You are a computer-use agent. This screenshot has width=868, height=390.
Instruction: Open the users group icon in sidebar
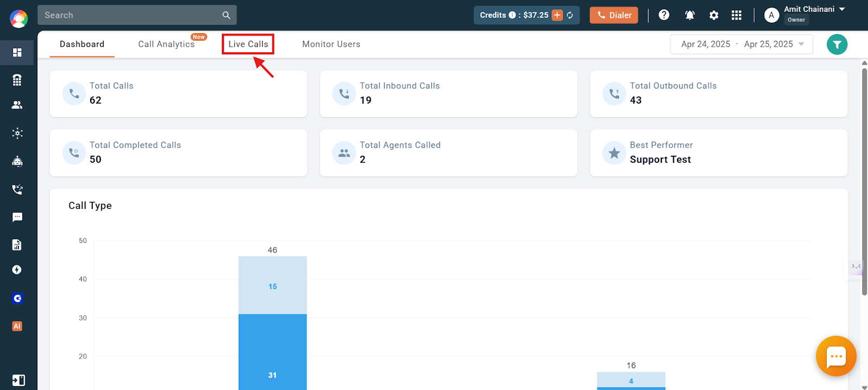point(17,105)
